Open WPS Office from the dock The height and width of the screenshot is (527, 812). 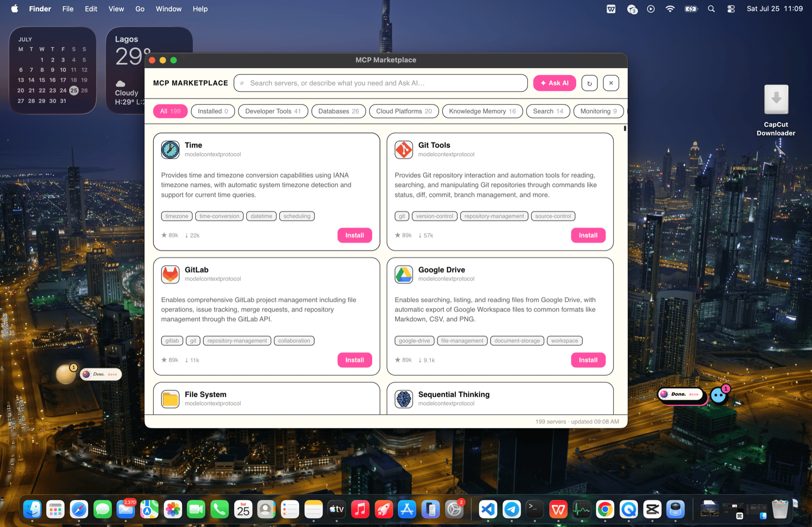pos(558,509)
